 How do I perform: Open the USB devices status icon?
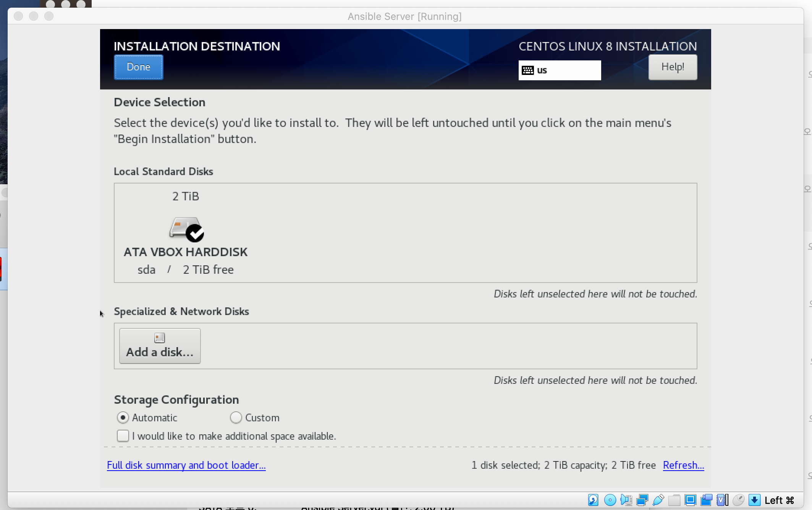658,500
